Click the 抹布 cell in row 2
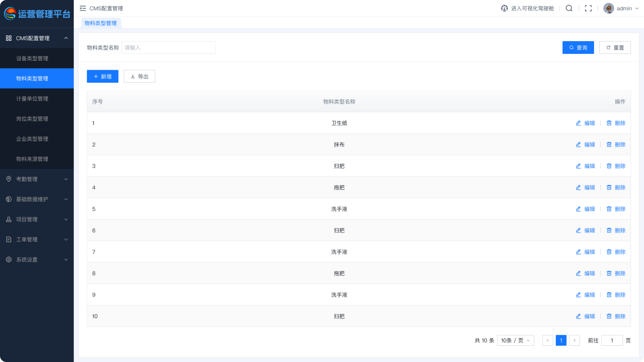 click(339, 145)
